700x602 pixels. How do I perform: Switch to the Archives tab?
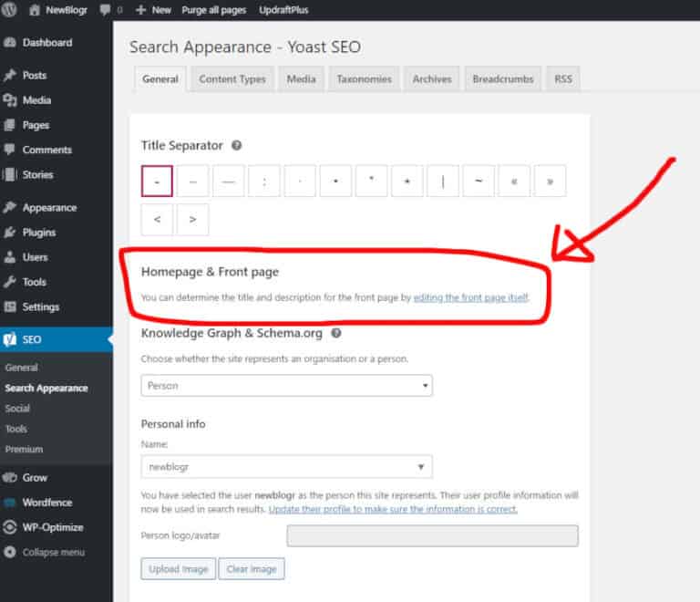pos(432,79)
